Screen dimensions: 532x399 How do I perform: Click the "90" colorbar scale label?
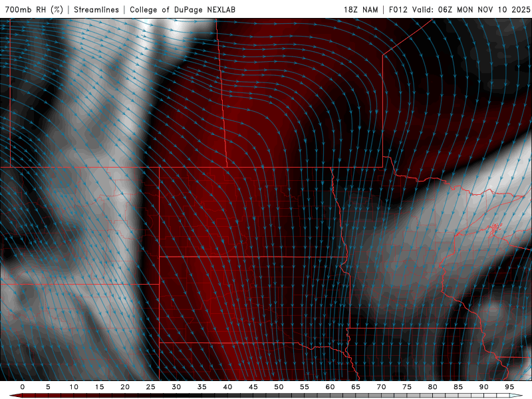pos(483,387)
